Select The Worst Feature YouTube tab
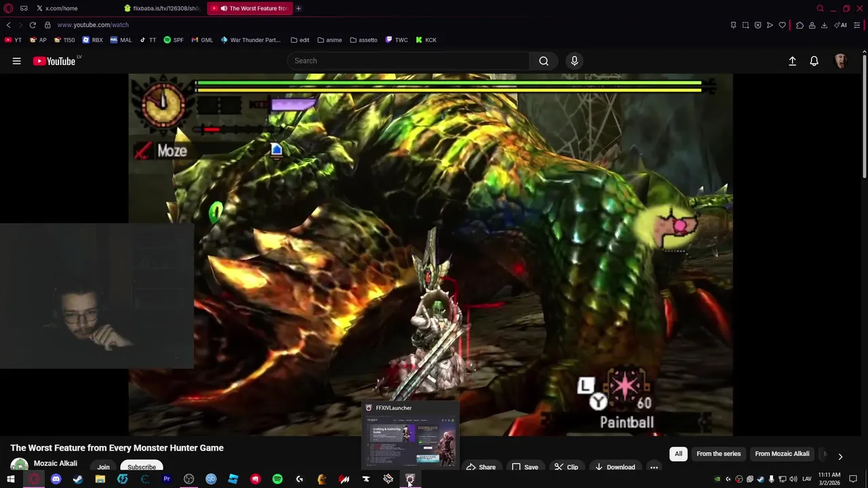Image resolution: width=868 pixels, height=488 pixels. (x=250, y=8)
